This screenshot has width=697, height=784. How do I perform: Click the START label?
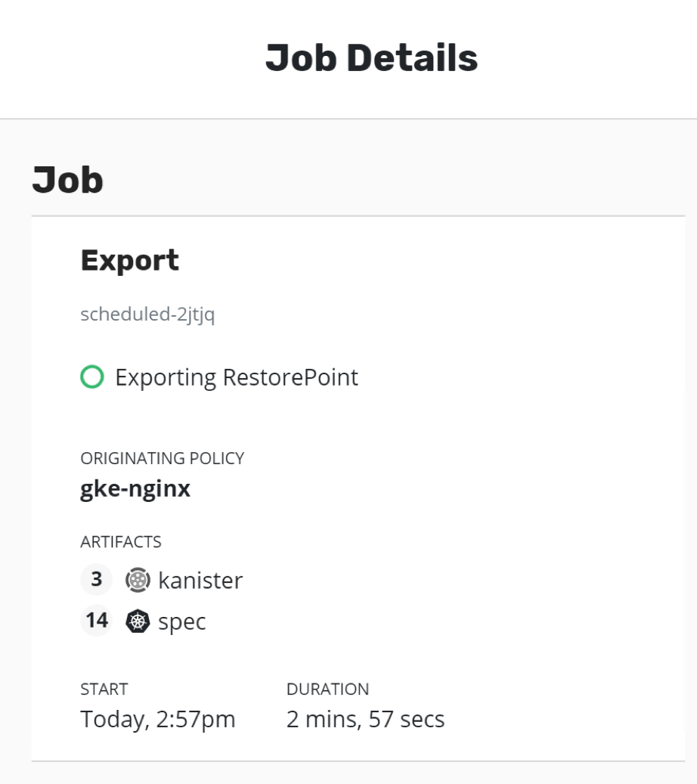tap(104, 689)
